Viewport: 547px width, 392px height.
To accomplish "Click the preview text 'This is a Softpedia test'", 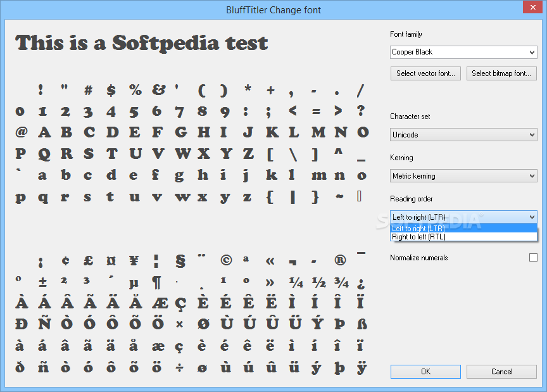I will (142, 44).
